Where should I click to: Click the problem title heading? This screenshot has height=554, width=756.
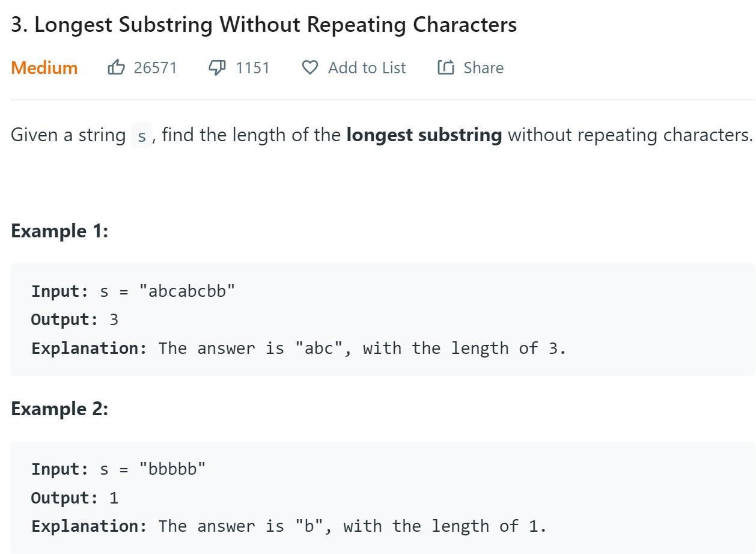pos(264,25)
